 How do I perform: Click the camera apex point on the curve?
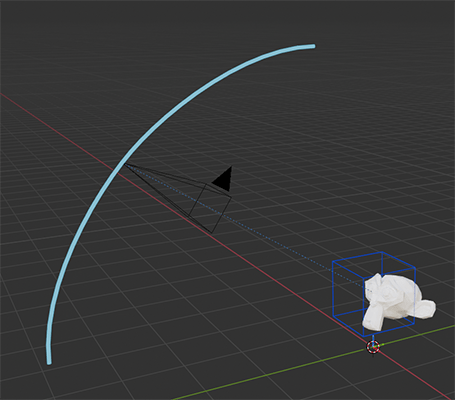125,164
